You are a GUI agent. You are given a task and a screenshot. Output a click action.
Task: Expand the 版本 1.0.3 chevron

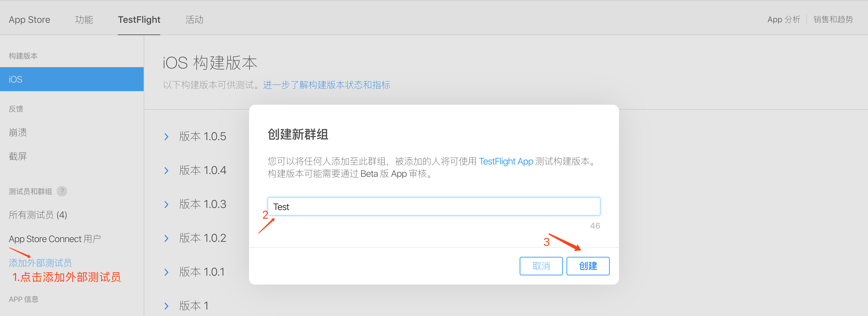166,204
